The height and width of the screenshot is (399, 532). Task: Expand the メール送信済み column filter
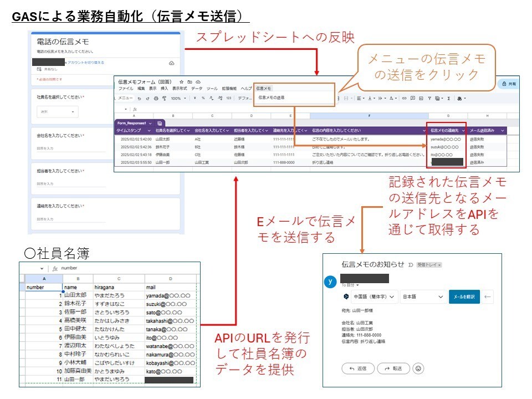click(503, 131)
